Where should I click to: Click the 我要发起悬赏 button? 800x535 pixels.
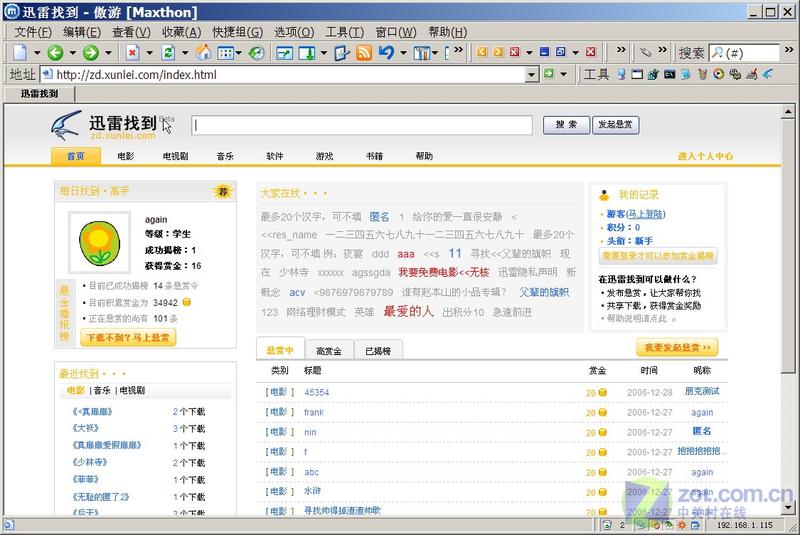pyautogui.click(x=677, y=348)
